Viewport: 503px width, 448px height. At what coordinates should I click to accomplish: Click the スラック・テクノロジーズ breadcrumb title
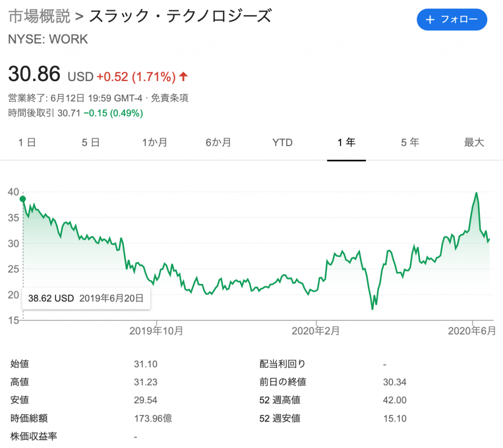180,16
